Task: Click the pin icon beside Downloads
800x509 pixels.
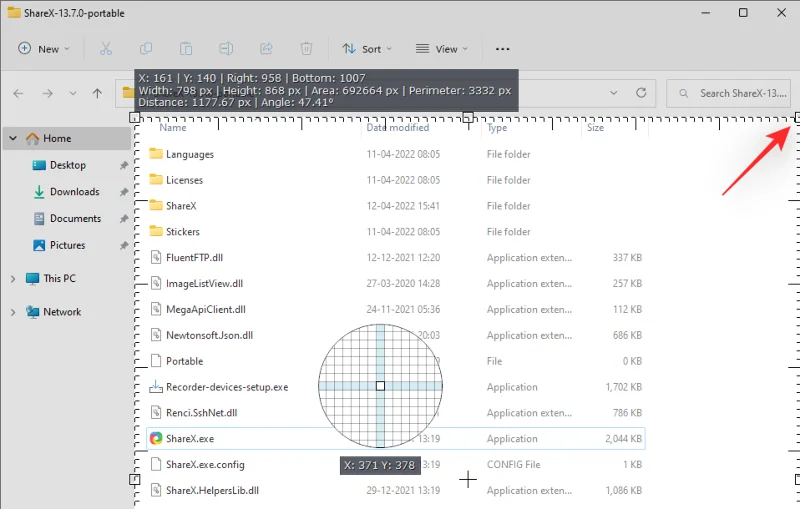Action: pyautogui.click(x=123, y=192)
